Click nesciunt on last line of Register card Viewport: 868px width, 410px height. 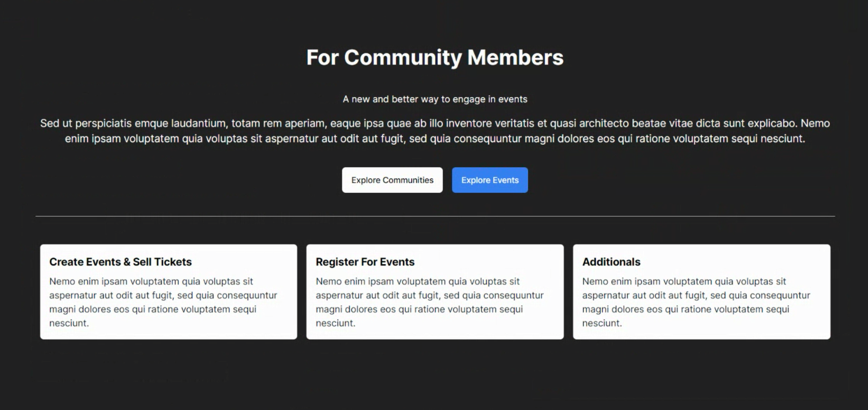point(335,323)
